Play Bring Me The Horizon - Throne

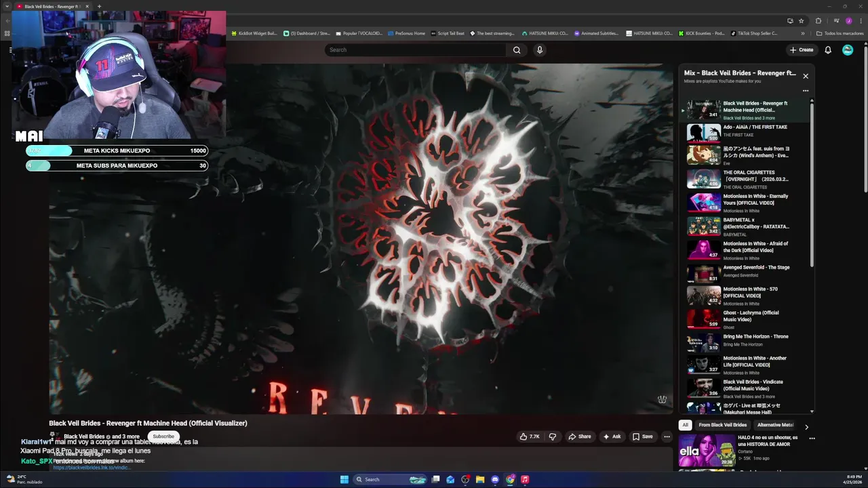746,342
